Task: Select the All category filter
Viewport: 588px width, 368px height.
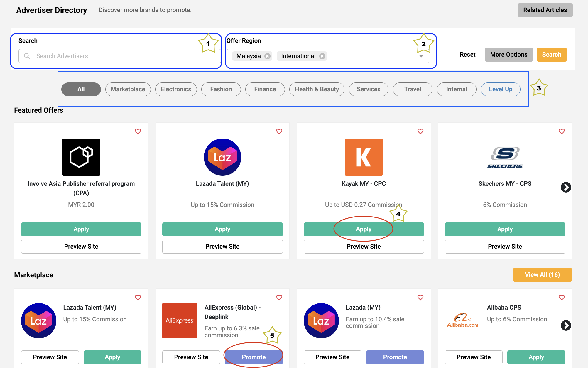Action: [x=81, y=89]
